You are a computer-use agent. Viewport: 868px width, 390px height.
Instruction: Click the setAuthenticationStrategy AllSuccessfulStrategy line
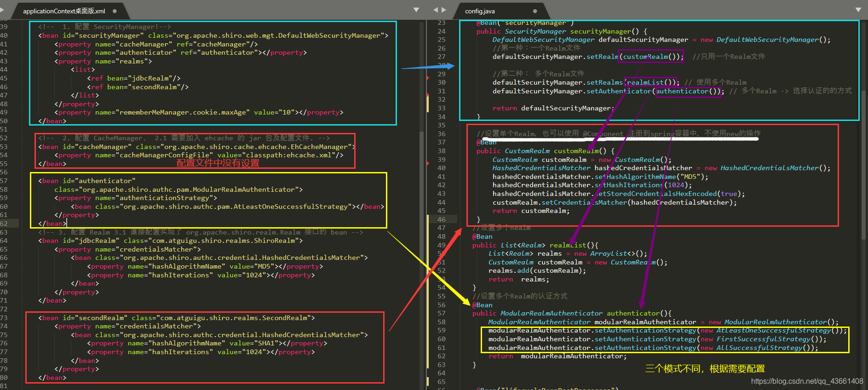pyautogui.click(x=653, y=348)
